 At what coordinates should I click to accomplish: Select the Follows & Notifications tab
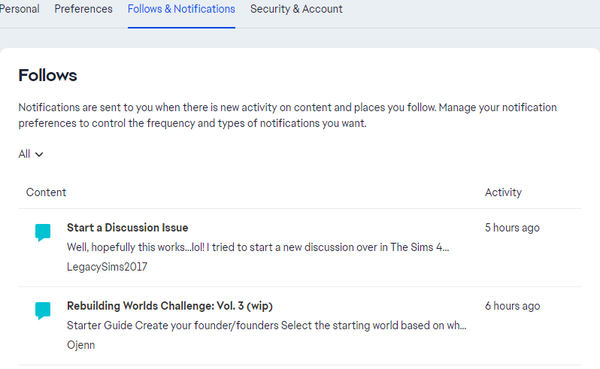181,9
